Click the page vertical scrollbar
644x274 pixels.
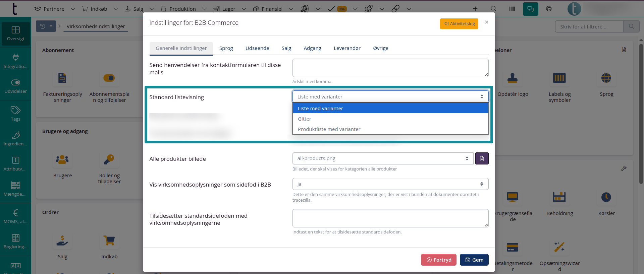[641, 114]
